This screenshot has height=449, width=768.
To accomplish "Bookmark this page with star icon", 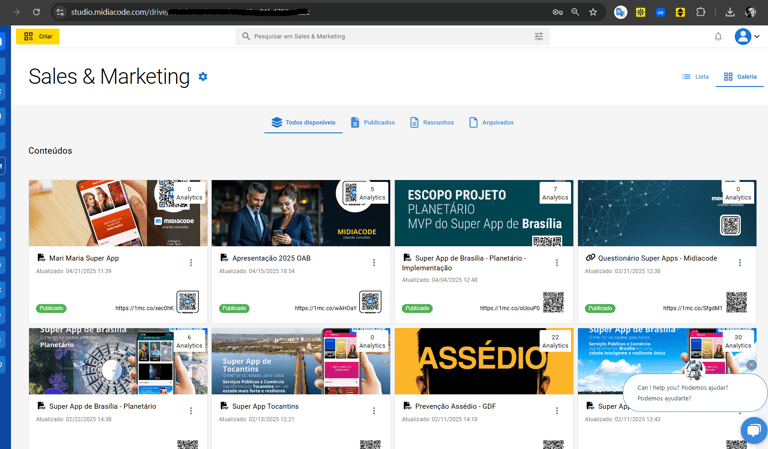I will point(593,12).
